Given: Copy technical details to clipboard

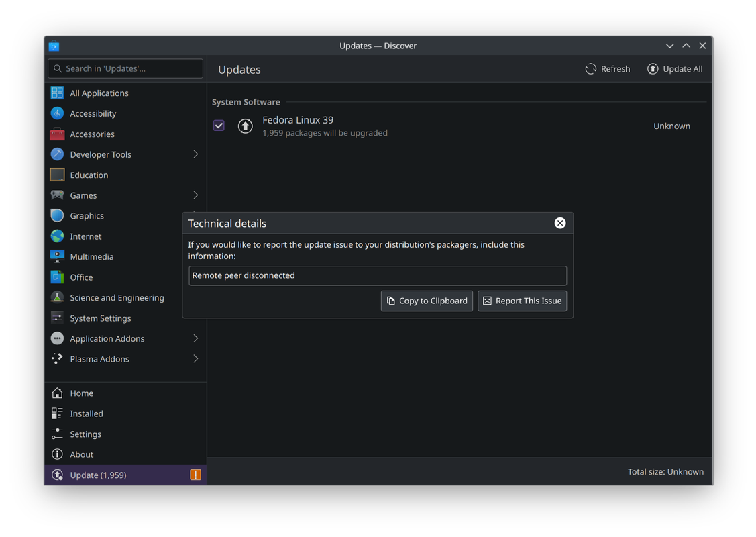Looking at the screenshot, I should pyautogui.click(x=427, y=301).
